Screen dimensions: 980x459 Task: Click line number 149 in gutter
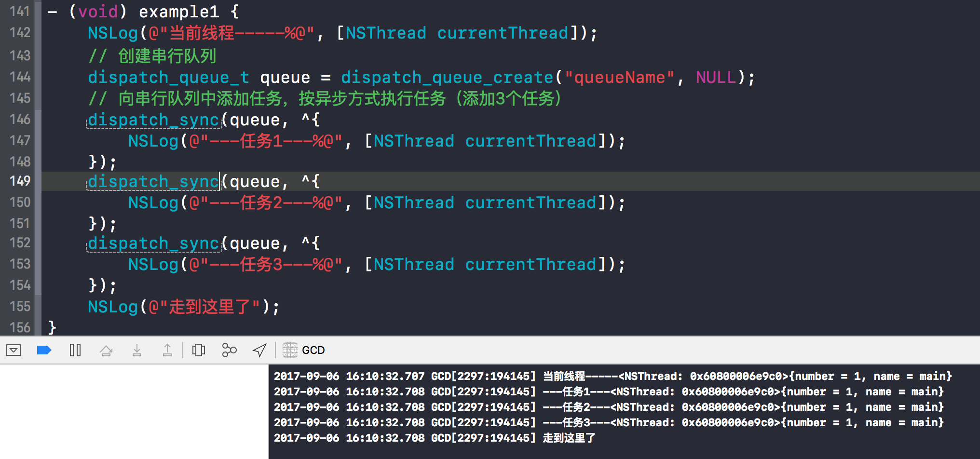(20, 181)
